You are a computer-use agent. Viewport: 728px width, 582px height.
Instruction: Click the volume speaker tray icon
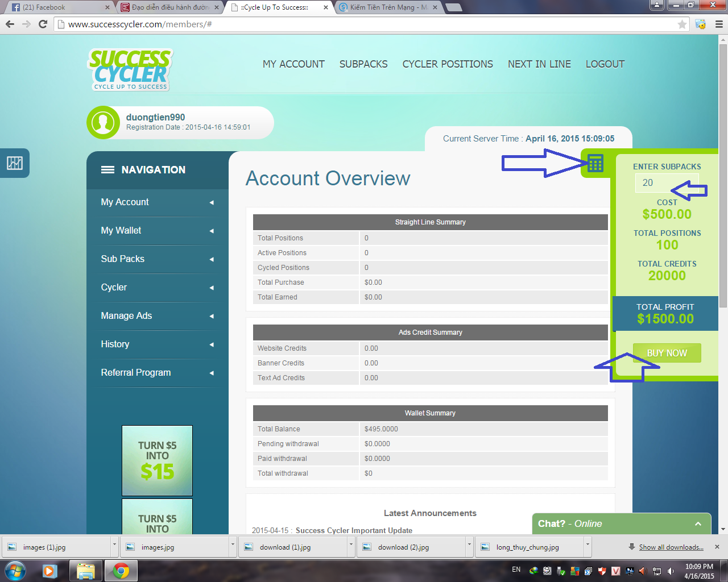[671, 571]
